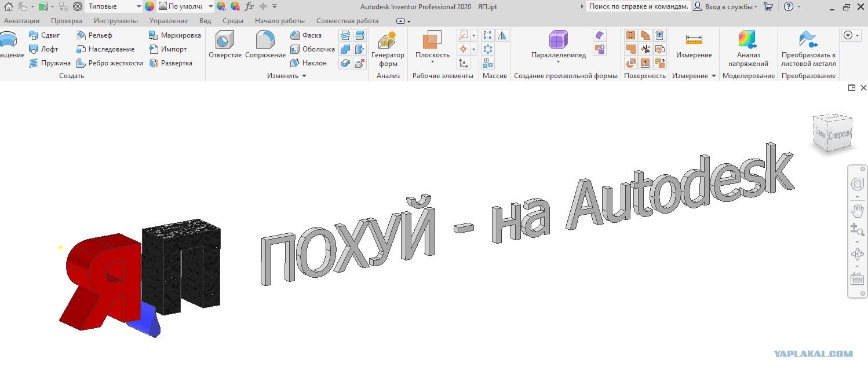Click the thread icon in Изменить panel
This screenshot has width=868, height=371.
point(345,35)
